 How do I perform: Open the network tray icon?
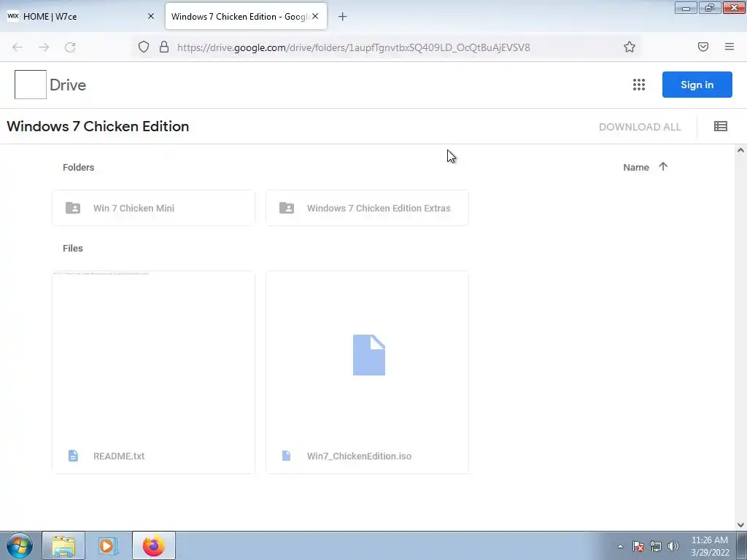point(656,546)
